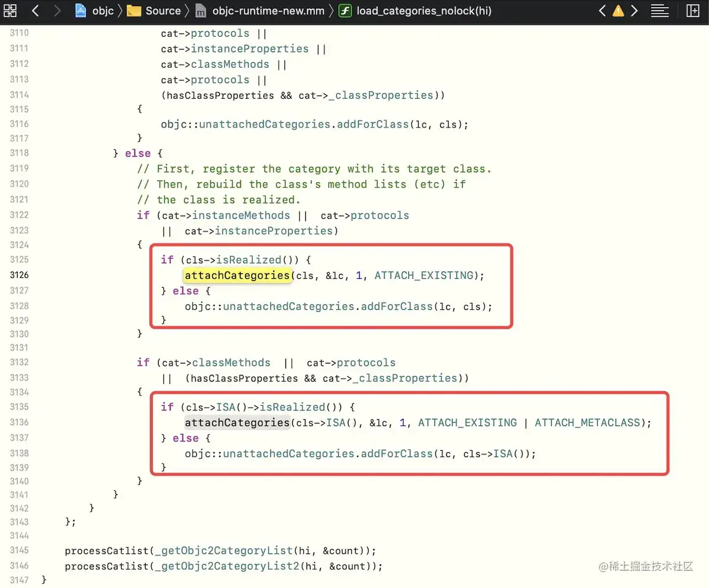Image resolution: width=709 pixels, height=588 pixels.
Task: Click _classProperties on line 3114
Action: [x=381, y=95]
